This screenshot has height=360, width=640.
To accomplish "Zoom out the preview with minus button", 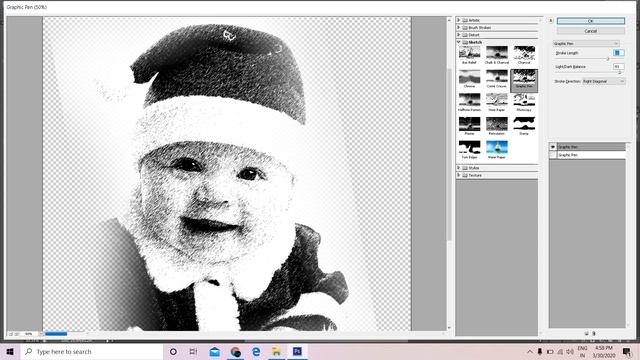I will (x=11, y=334).
